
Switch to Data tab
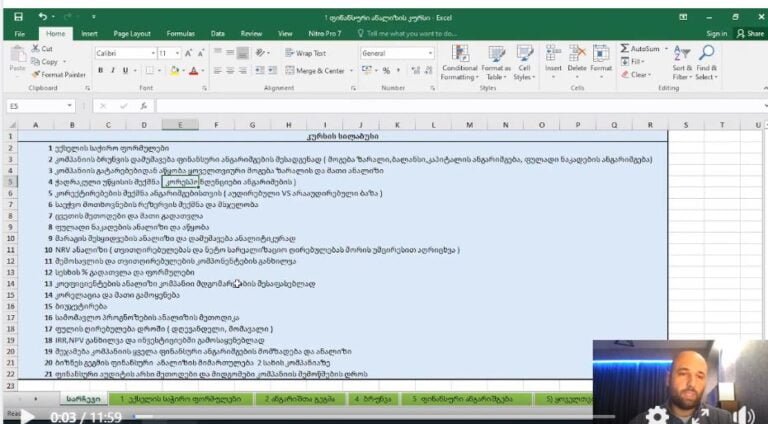[218, 34]
